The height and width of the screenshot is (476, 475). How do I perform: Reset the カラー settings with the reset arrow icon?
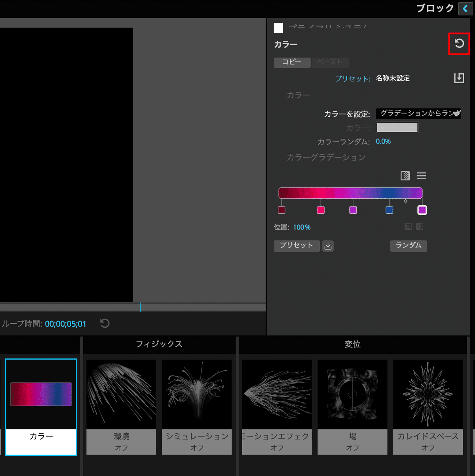click(x=459, y=44)
